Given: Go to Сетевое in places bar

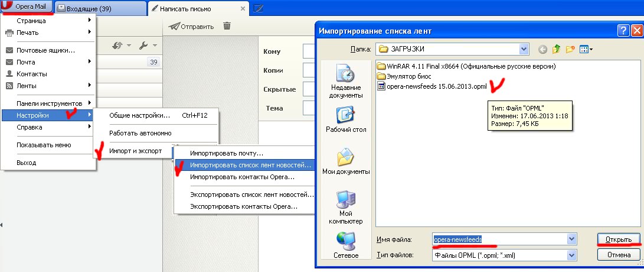Looking at the screenshot, I should (x=346, y=245).
